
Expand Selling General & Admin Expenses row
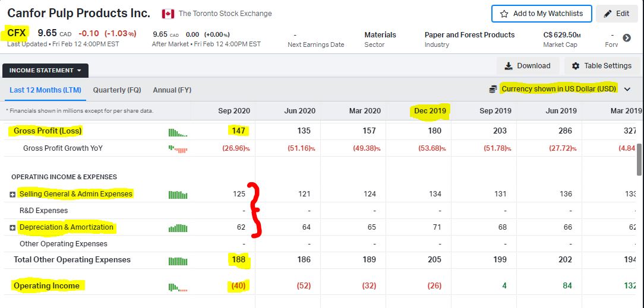pyautogui.click(x=12, y=195)
